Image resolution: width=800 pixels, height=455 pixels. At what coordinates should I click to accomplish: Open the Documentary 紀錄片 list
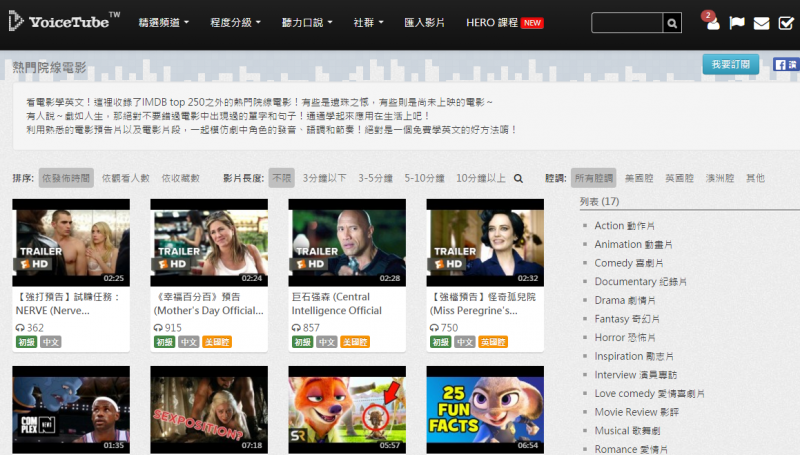coord(640,282)
